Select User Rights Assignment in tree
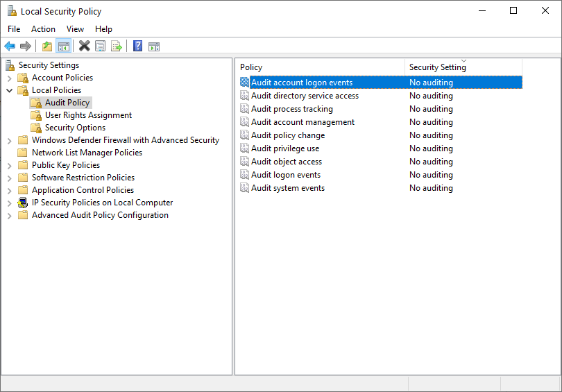 [x=89, y=115]
